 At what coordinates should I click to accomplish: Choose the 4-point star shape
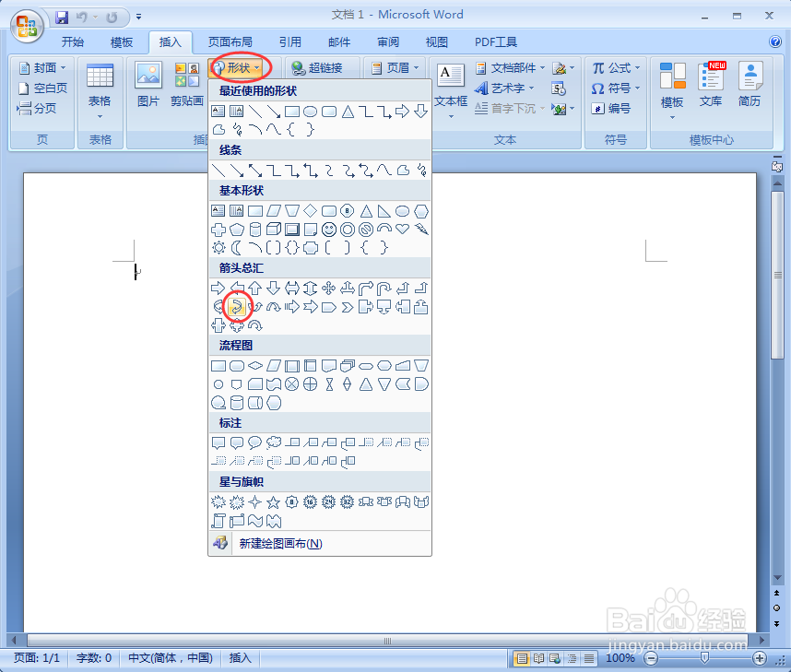[x=255, y=502]
